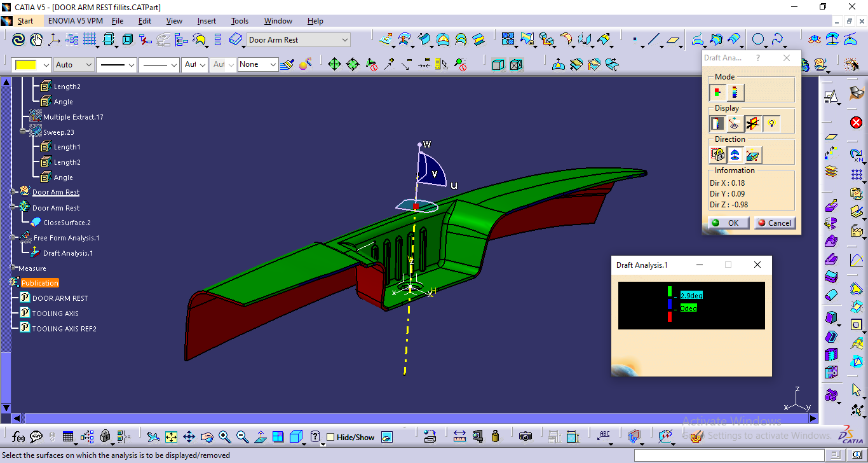This screenshot has height=463, width=868.
Task: Select the quick draft analysis mode
Action: [719, 92]
